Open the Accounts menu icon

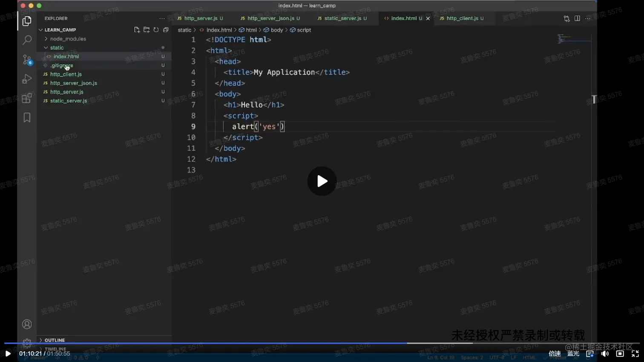27,325
